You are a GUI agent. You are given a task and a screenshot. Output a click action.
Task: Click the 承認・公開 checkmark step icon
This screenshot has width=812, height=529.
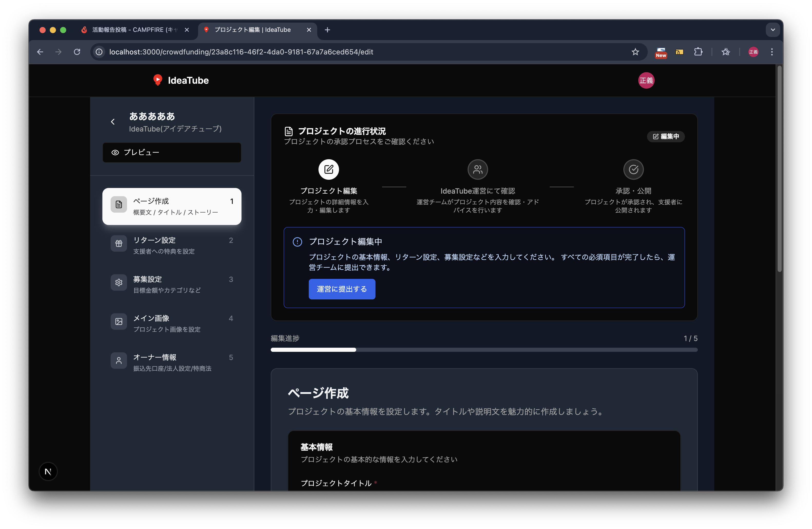pyautogui.click(x=633, y=169)
